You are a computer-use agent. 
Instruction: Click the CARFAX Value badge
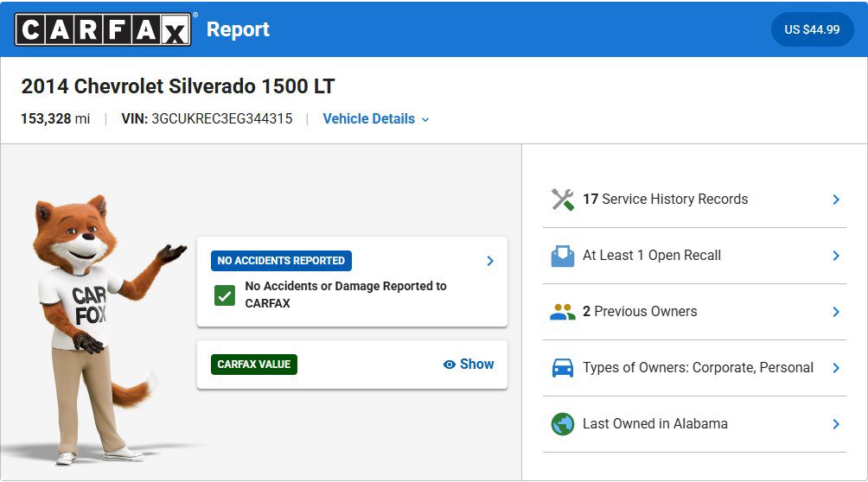point(254,365)
